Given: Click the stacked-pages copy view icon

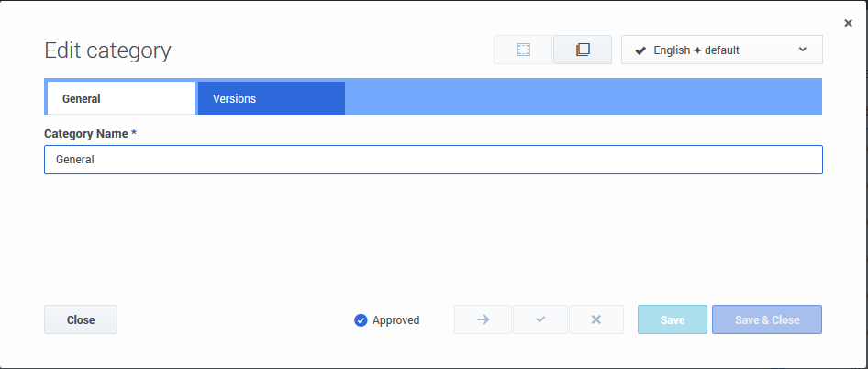Looking at the screenshot, I should click(x=583, y=50).
